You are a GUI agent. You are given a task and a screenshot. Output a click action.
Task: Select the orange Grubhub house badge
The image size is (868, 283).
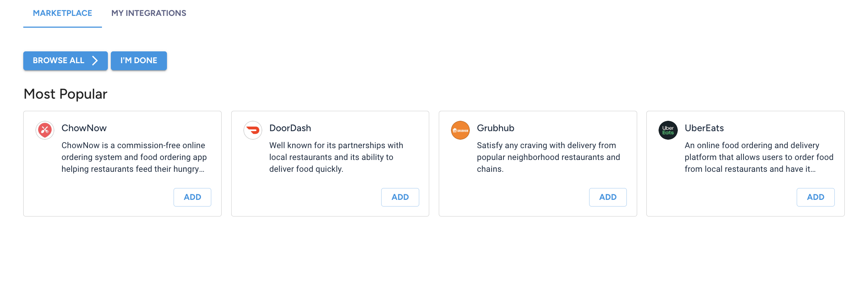pos(460,130)
